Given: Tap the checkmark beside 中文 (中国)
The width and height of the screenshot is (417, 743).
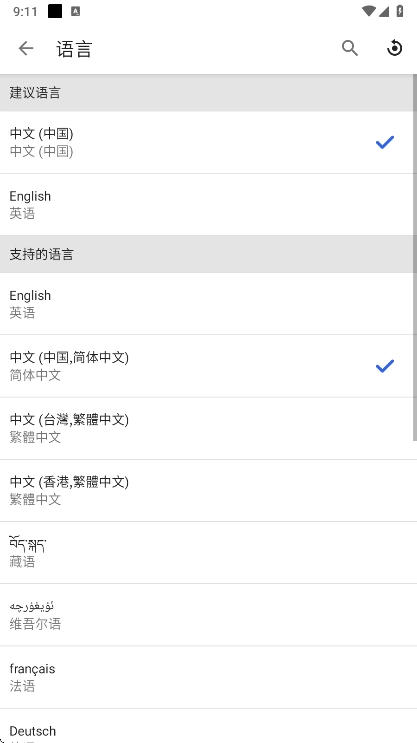Looking at the screenshot, I should pyautogui.click(x=385, y=142).
